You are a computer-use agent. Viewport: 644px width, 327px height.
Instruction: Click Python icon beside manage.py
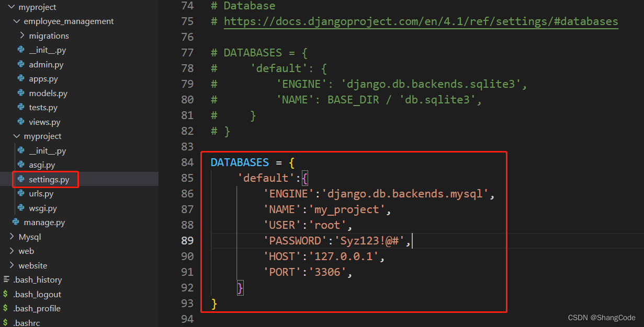tap(16, 222)
